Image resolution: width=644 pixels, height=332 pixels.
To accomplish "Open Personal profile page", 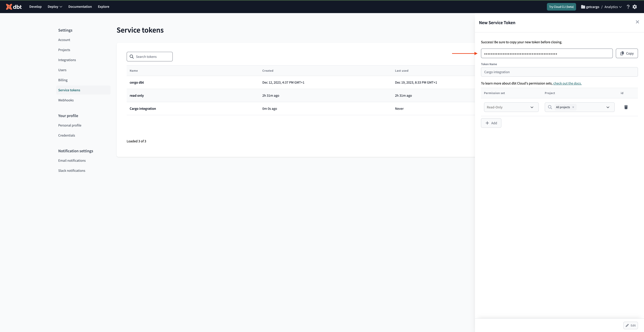I will click(70, 125).
